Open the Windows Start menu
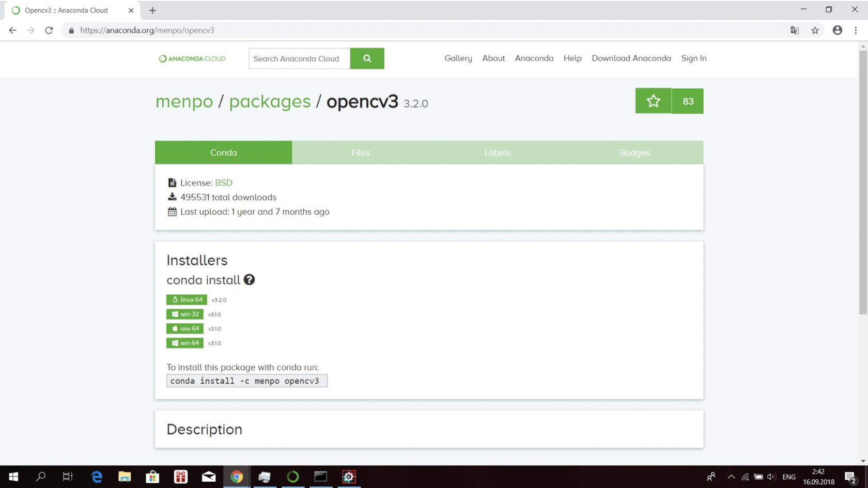Screen dimensions: 868x488 click(x=13, y=477)
